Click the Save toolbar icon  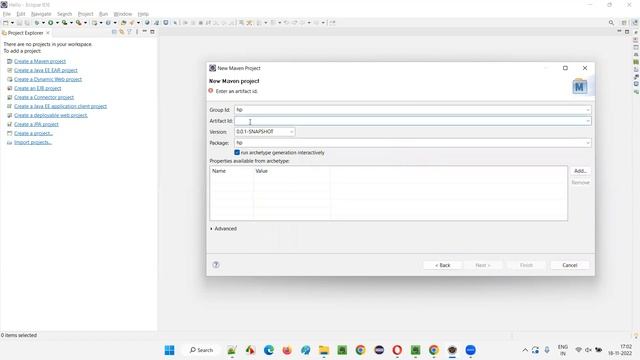[x=19, y=23]
